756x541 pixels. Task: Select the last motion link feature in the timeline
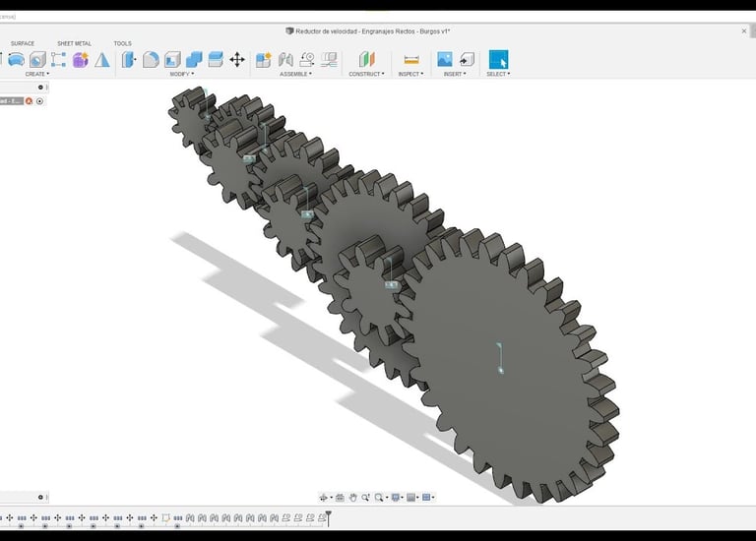(x=322, y=517)
